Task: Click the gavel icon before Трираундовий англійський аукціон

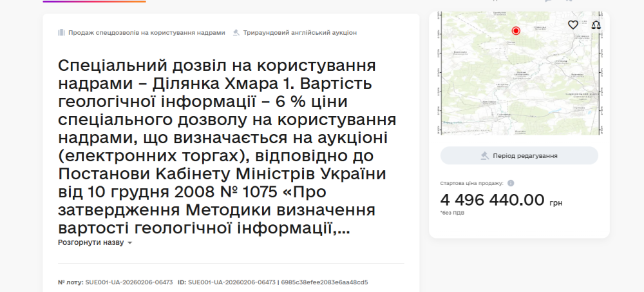Action: (236, 32)
